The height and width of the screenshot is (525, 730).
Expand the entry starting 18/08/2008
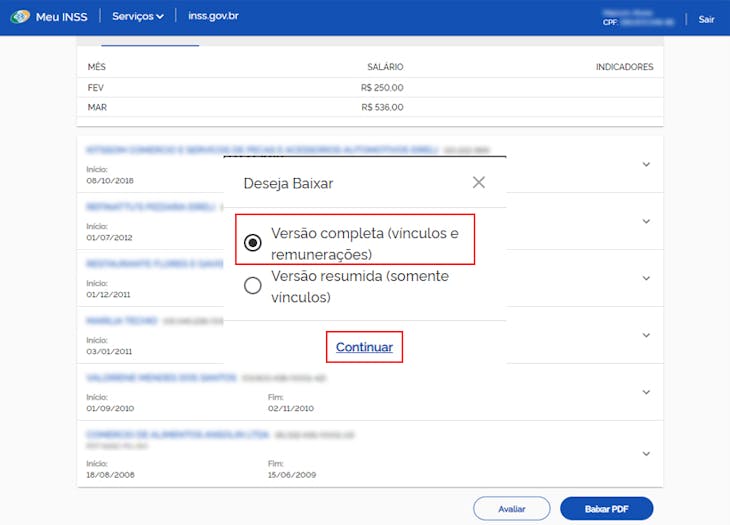click(x=646, y=454)
